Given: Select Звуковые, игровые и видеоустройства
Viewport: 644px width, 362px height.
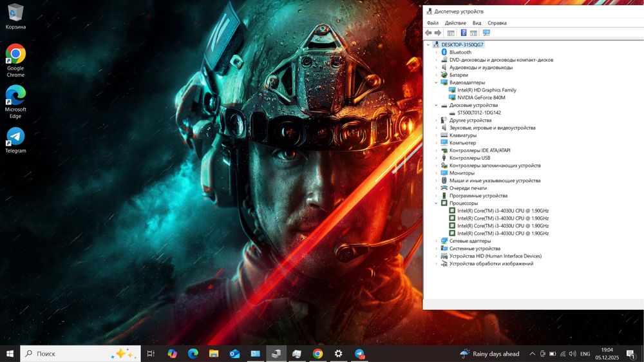Looking at the screenshot, I should point(493,128).
